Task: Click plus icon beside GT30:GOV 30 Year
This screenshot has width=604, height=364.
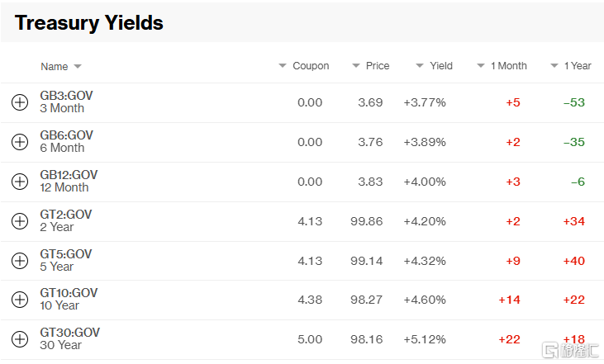Action: point(20,339)
